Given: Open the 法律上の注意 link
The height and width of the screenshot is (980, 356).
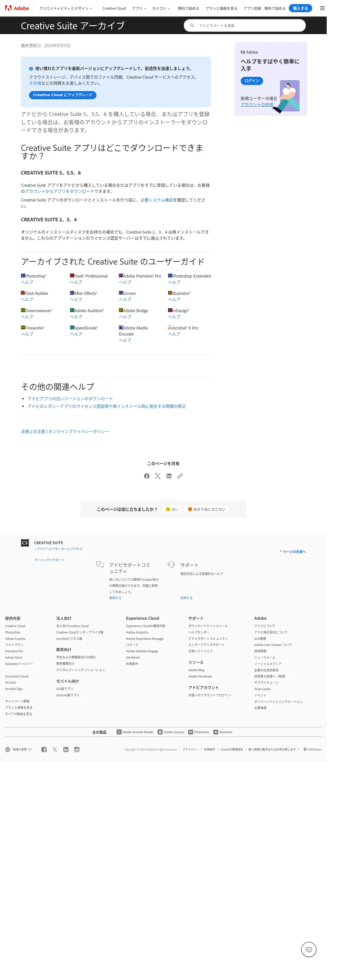Looking at the screenshot, I should pyautogui.click(x=33, y=431).
